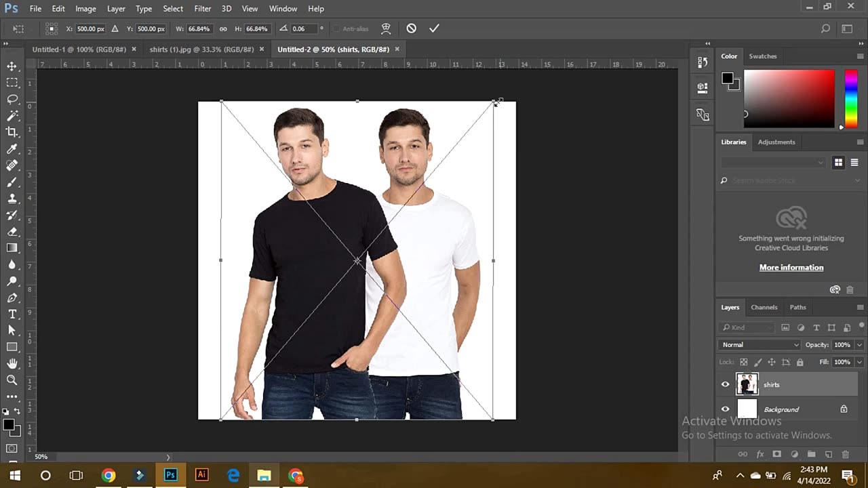868x488 pixels.
Task: Switch to warp mode icon
Action: point(386,28)
